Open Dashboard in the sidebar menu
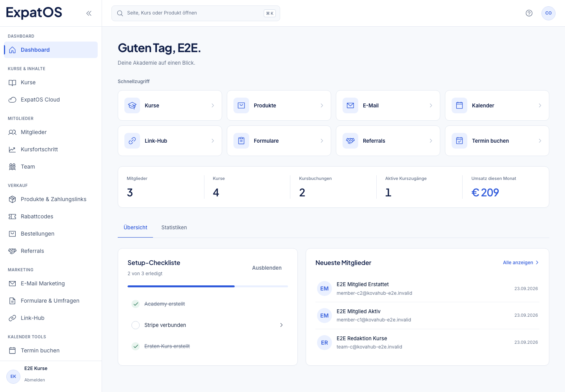Image resolution: width=565 pixels, height=392 pixels. click(51, 50)
